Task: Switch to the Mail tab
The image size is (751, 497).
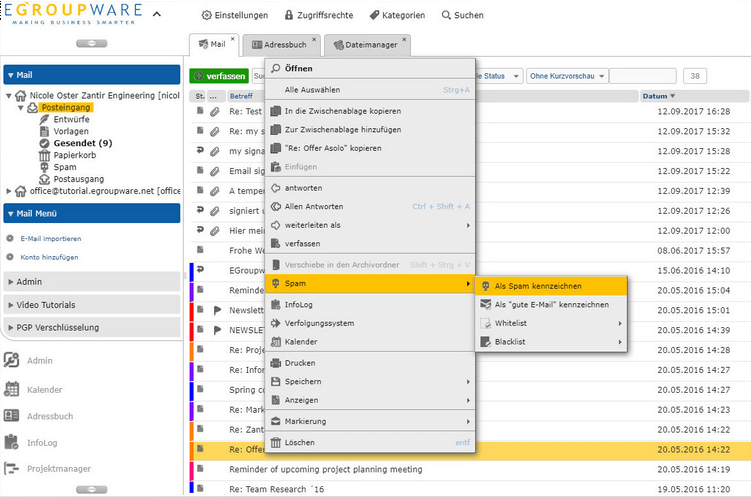Action: tap(212, 44)
